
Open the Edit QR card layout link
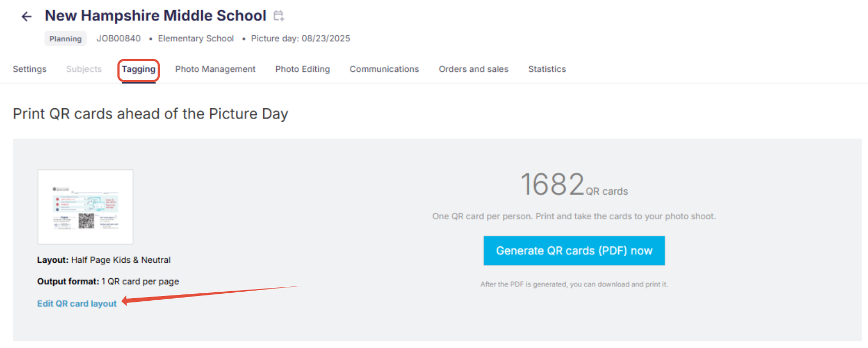[77, 303]
